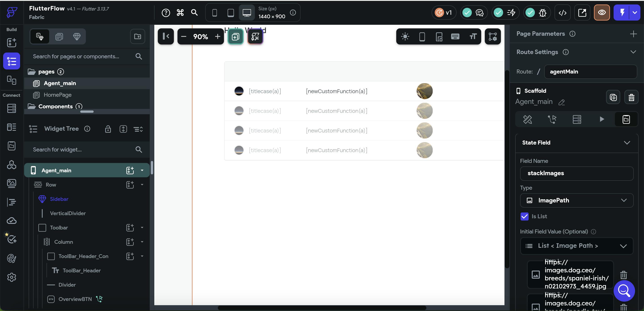The height and width of the screenshot is (311, 644).
Task: Delete the first image path item
Action: tap(623, 275)
